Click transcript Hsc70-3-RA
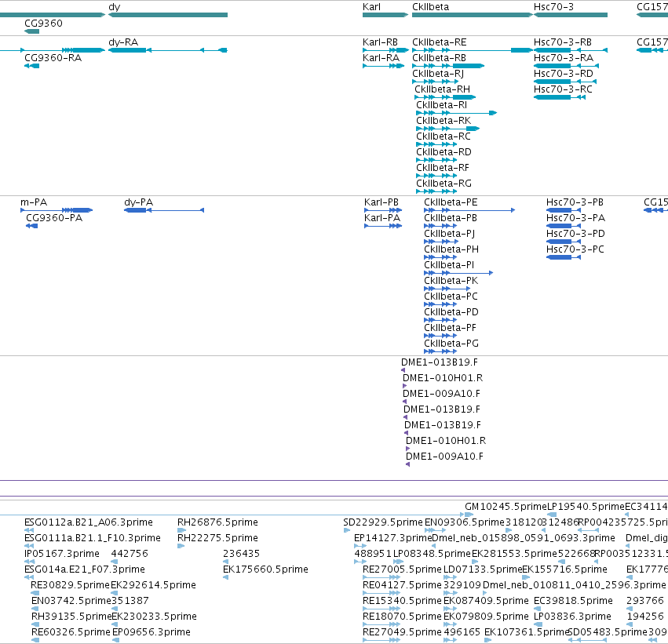 pyautogui.click(x=566, y=66)
